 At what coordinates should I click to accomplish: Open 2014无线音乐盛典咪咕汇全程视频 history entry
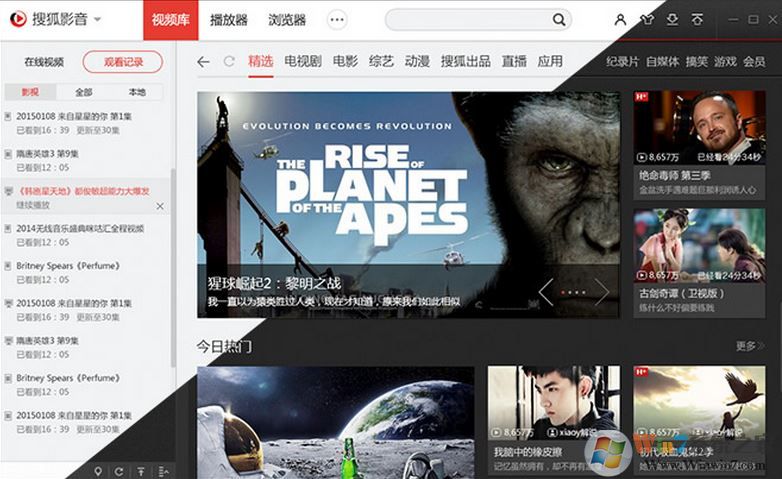pyautogui.click(x=80, y=229)
